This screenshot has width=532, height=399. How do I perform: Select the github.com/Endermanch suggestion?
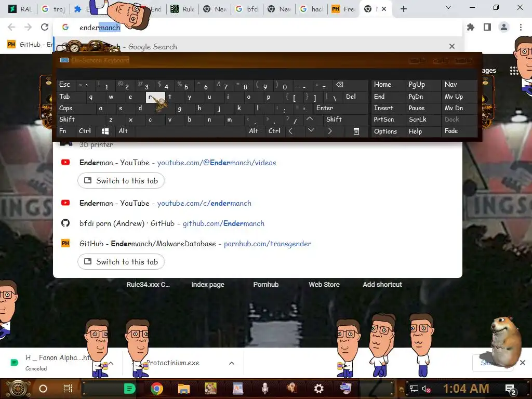258,223
